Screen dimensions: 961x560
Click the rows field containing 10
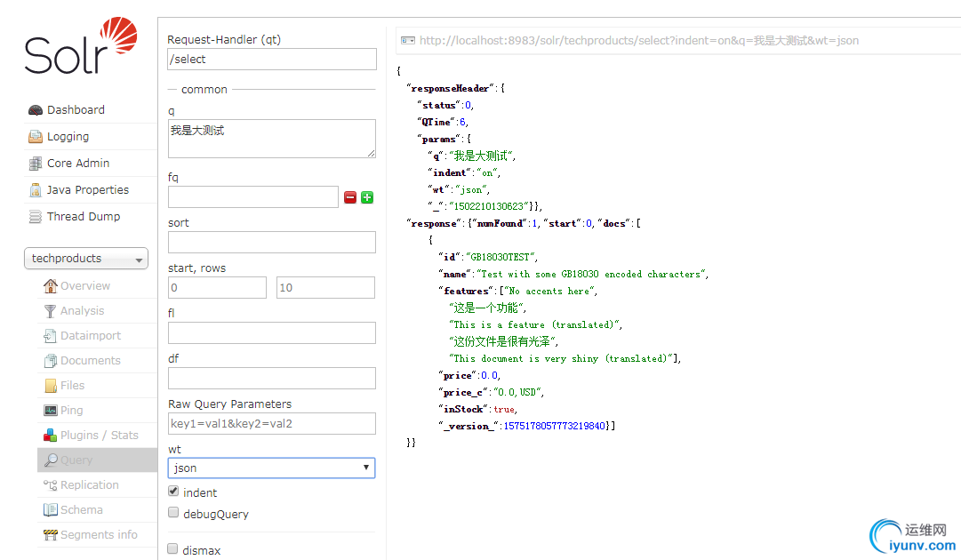(325, 287)
